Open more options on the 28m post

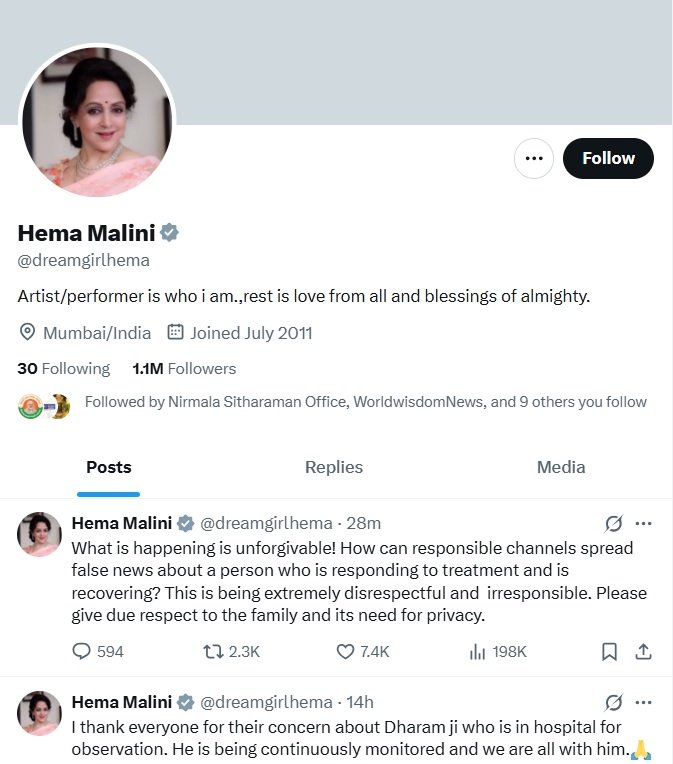pyautogui.click(x=644, y=523)
